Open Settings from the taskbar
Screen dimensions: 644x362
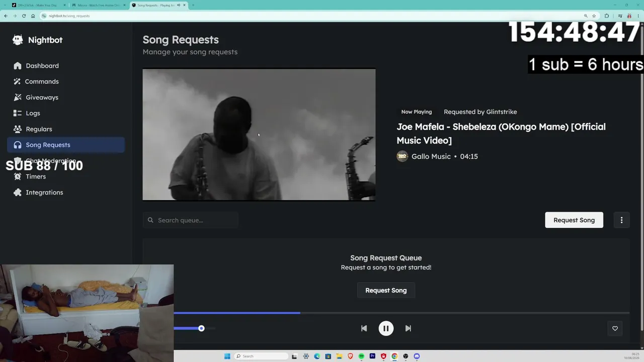pos(306,356)
